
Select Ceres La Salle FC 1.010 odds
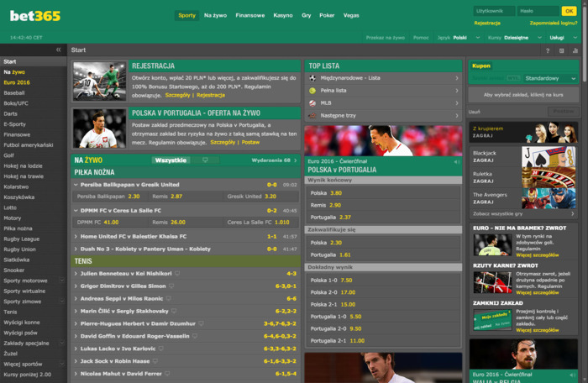pos(261,222)
